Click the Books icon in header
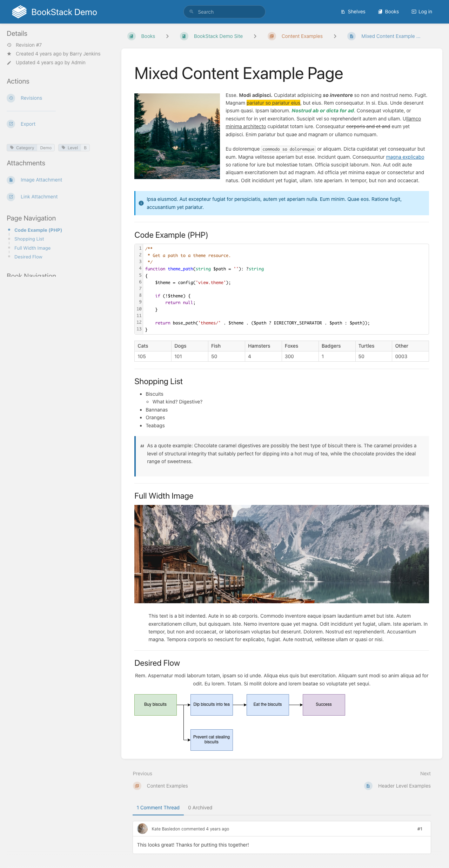Image resolution: width=449 pixels, height=868 pixels. (x=380, y=12)
